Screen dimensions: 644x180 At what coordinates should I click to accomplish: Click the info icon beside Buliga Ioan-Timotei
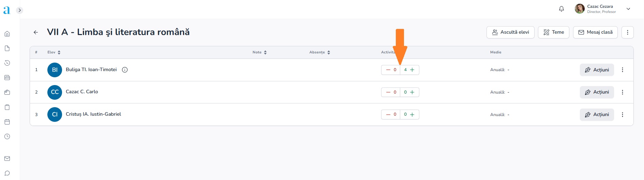click(x=125, y=70)
